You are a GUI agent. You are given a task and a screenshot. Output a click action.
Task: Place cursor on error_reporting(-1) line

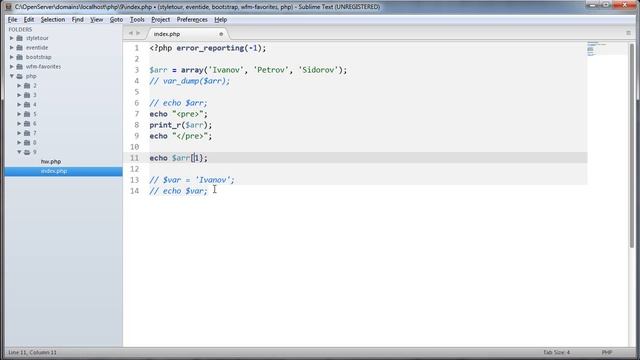tap(208, 48)
